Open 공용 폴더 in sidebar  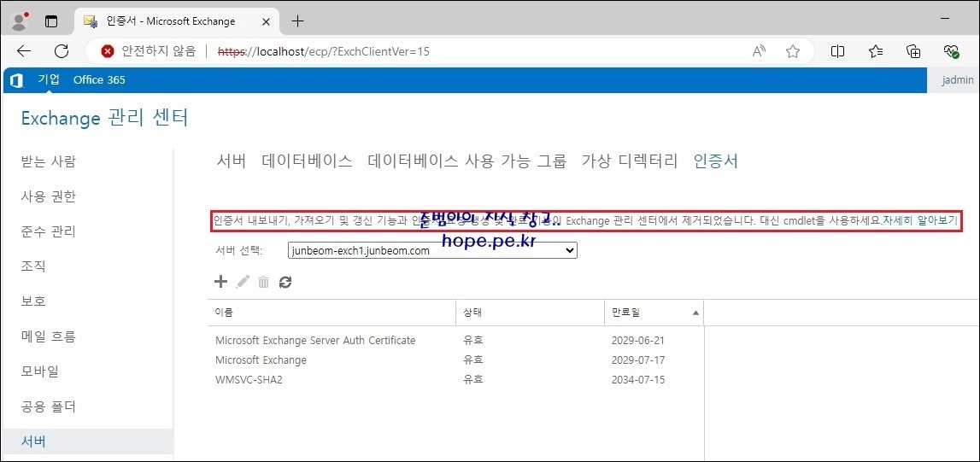[48, 407]
